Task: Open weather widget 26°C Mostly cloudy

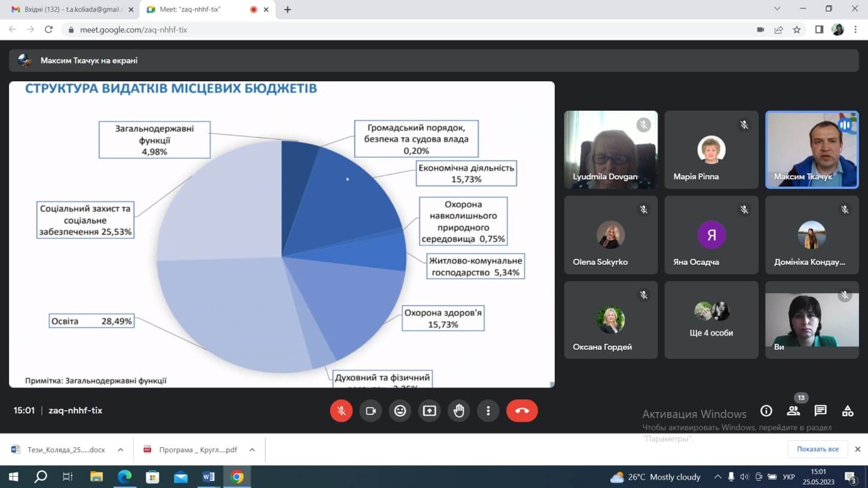Action: point(655,477)
